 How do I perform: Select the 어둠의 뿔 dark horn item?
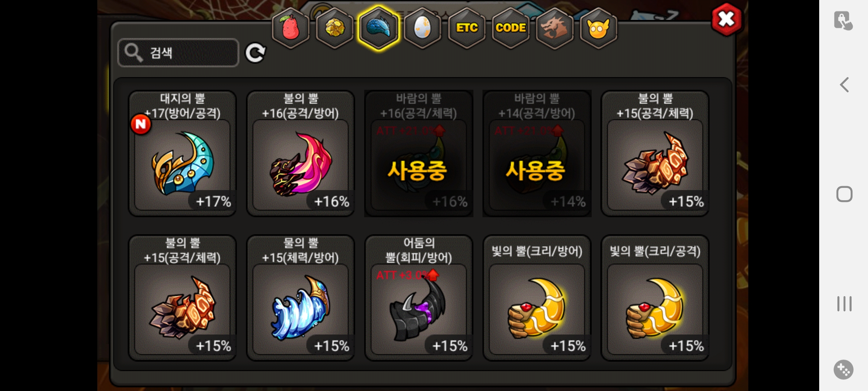point(419,298)
